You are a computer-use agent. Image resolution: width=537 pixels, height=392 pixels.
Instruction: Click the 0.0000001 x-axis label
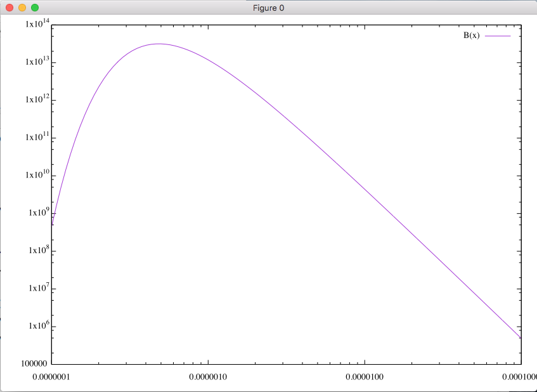(x=51, y=377)
